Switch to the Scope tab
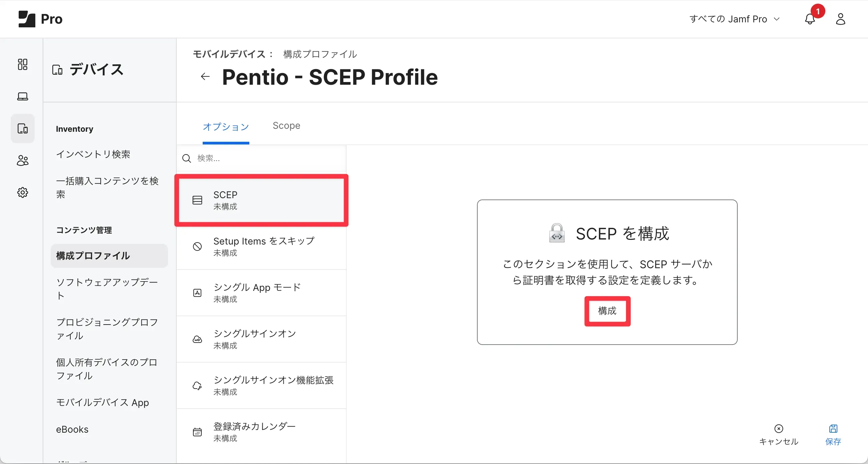This screenshot has width=868, height=464. pos(286,125)
